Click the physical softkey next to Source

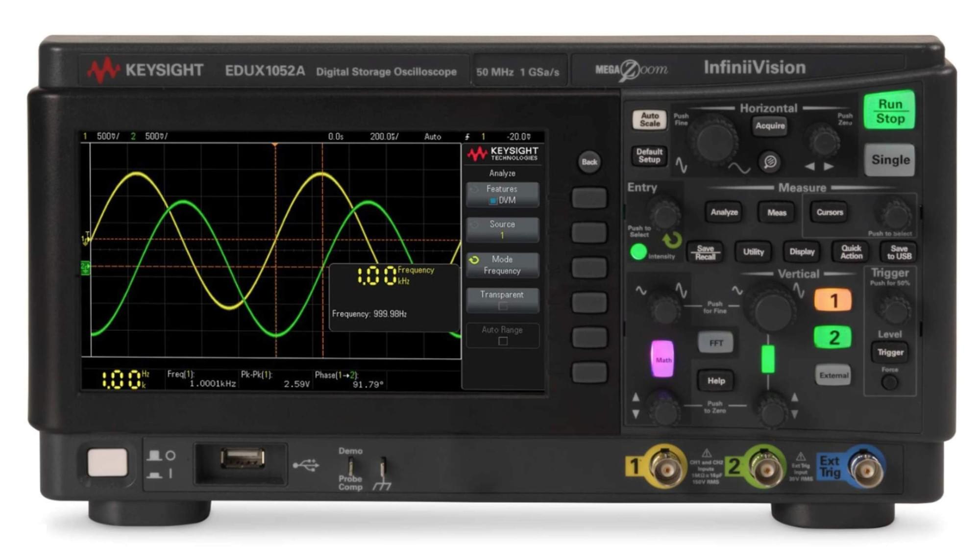(x=589, y=233)
